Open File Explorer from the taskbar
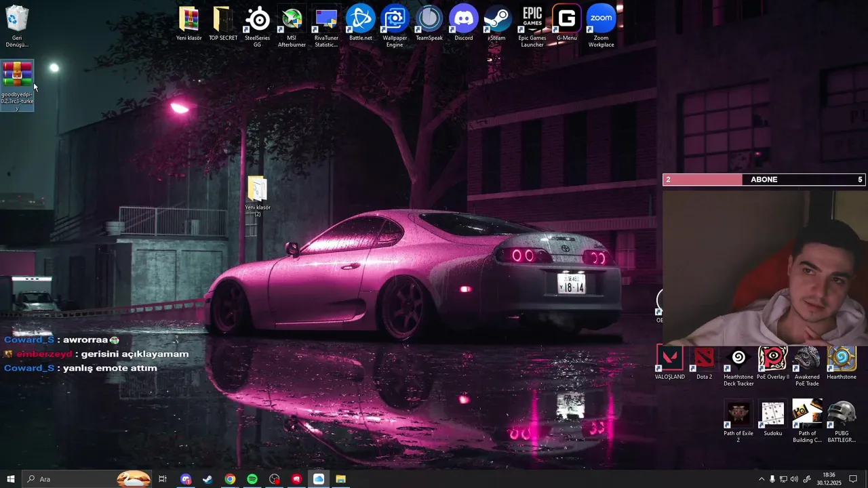Viewport: 868px width, 488px height. 340,479
